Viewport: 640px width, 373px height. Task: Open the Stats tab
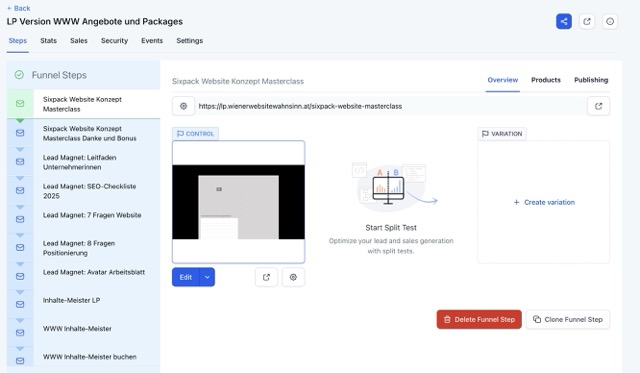49,41
